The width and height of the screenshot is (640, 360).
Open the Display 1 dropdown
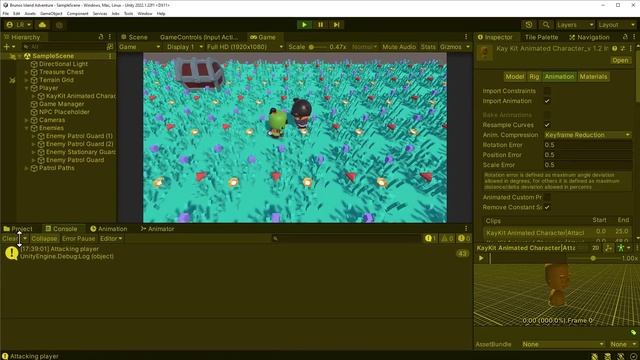pyautogui.click(x=184, y=47)
